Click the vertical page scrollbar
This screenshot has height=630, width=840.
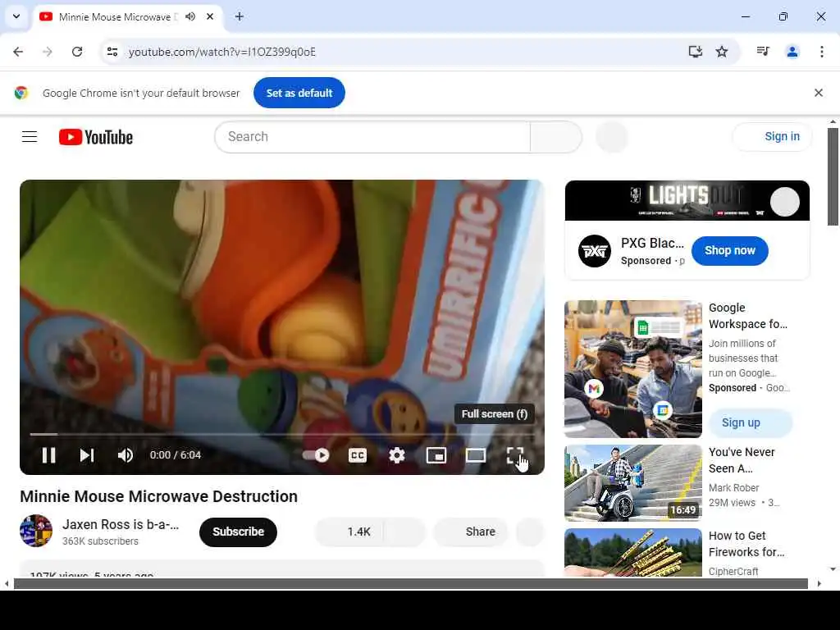point(833,176)
